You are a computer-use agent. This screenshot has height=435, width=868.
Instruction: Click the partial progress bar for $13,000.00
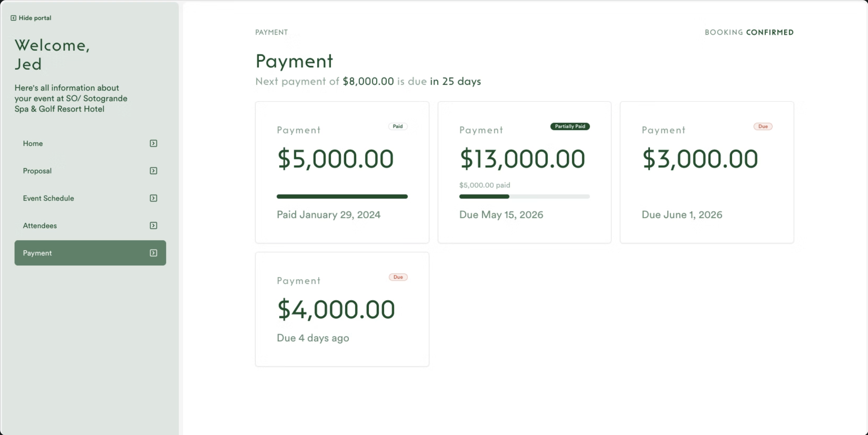click(x=524, y=196)
